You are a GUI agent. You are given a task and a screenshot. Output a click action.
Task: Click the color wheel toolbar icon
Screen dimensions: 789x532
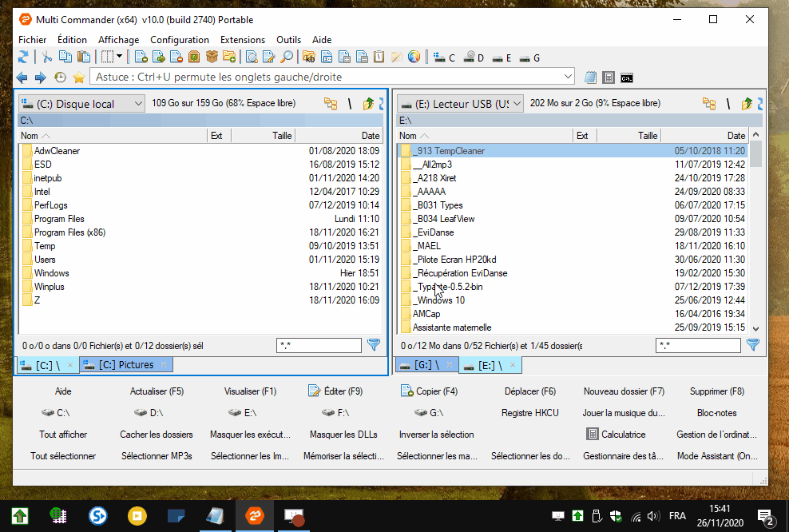414,58
